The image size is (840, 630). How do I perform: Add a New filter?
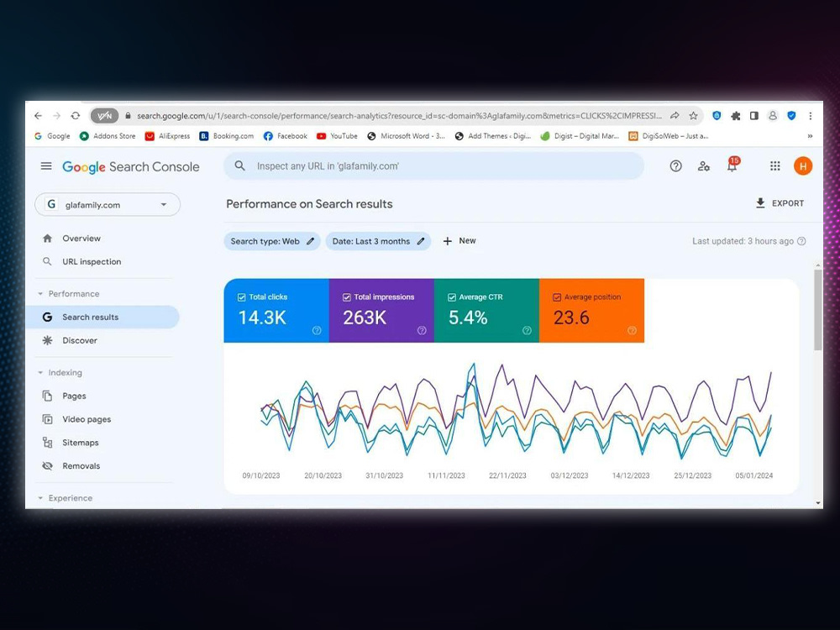coord(459,241)
